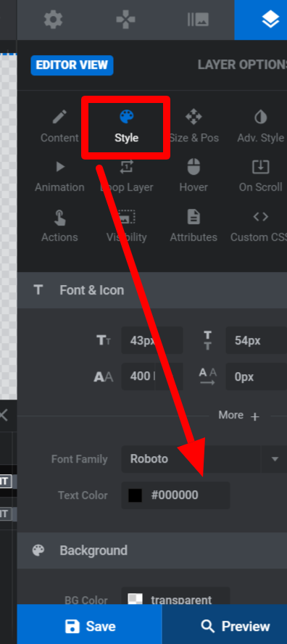
Task: Click the letter spacing icon
Action: 207,376
